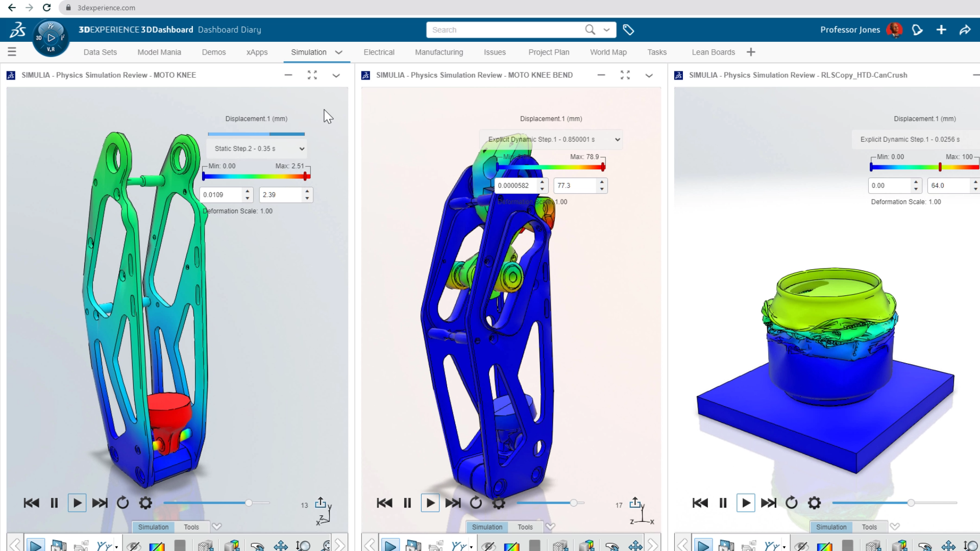Click the step back to start button in MOTO KNEE panel

pyautogui.click(x=30, y=503)
